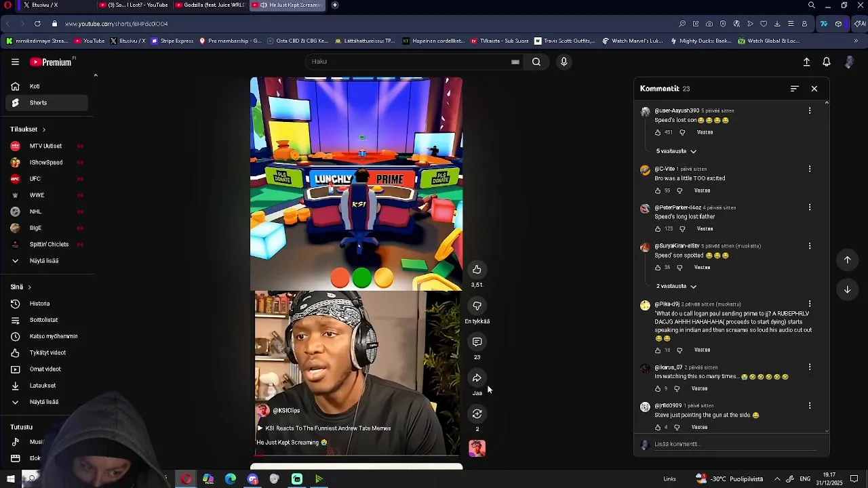This screenshot has width=868, height=488.
Task: Open the on-screen keyboard in the search box
Action: (x=515, y=62)
